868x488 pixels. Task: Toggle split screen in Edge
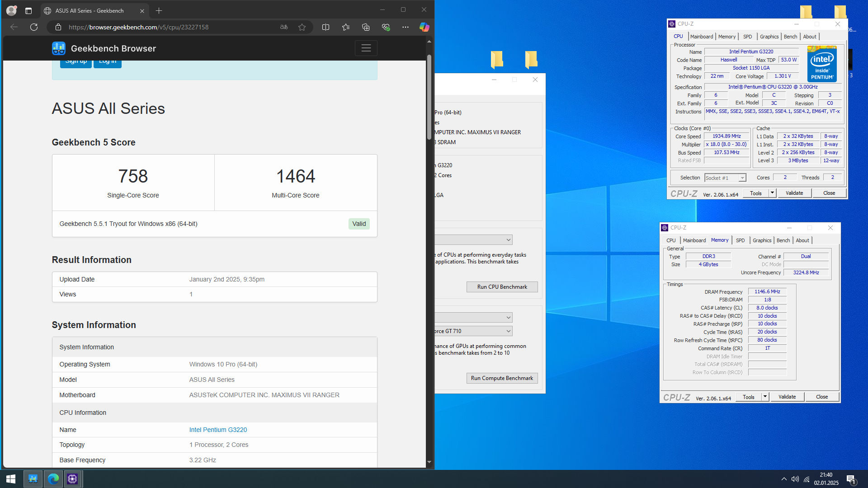tap(325, 27)
